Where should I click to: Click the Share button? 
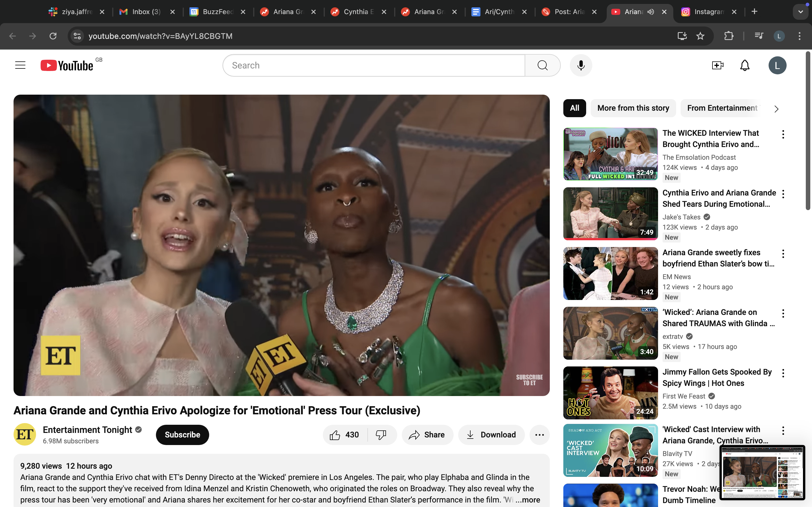(x=427, y=435)
